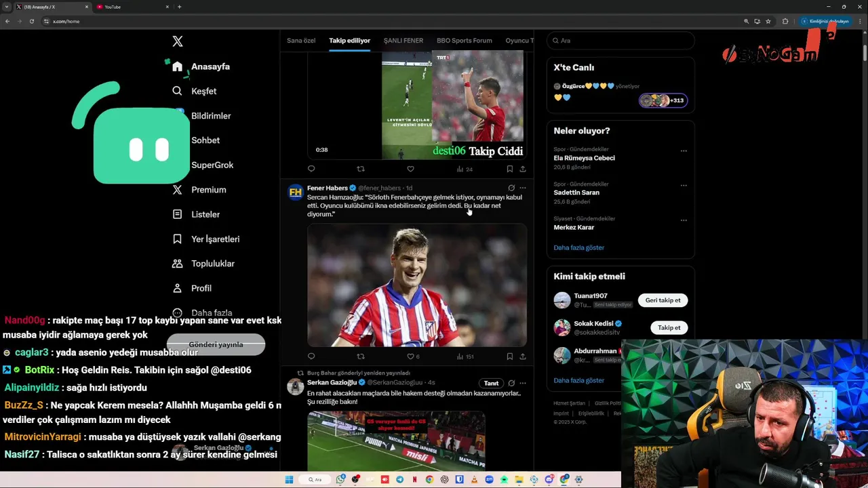View analytics showing 151 views
Viewport: 868px width, 488px height.
coord(465,357)
